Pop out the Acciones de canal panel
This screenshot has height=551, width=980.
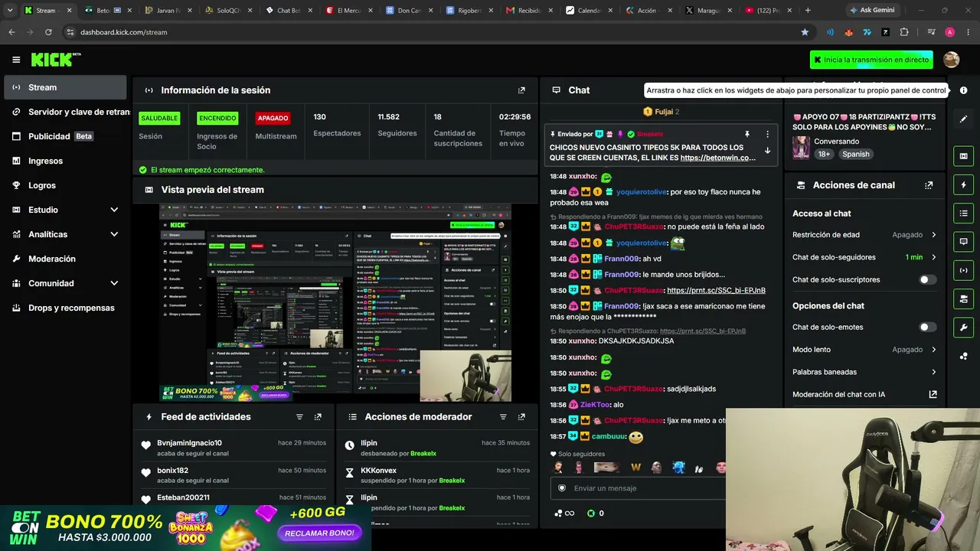(x=929, y=185)
